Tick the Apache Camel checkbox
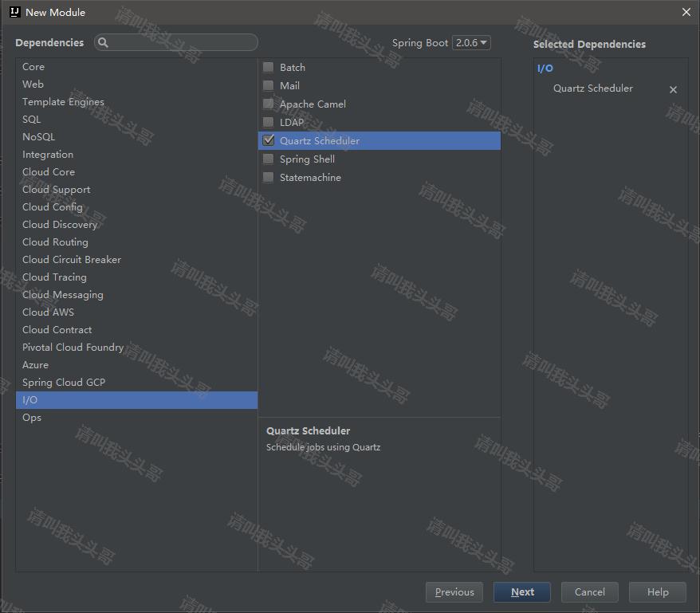Screen dimensions: 700x613 269,104
